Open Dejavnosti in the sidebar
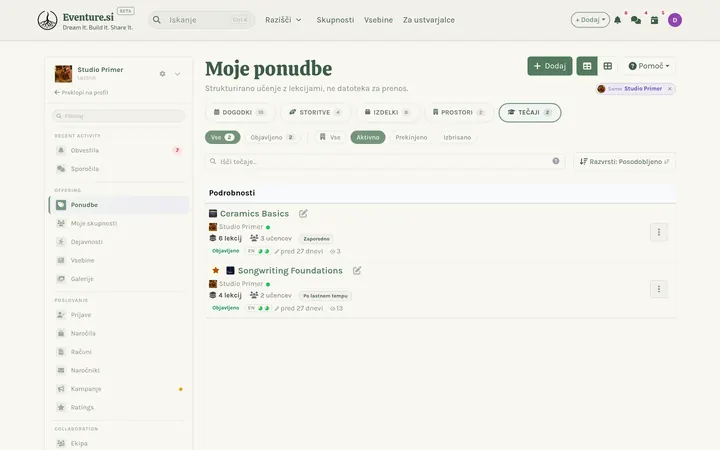720x450 pixels. tap(118, 242)
